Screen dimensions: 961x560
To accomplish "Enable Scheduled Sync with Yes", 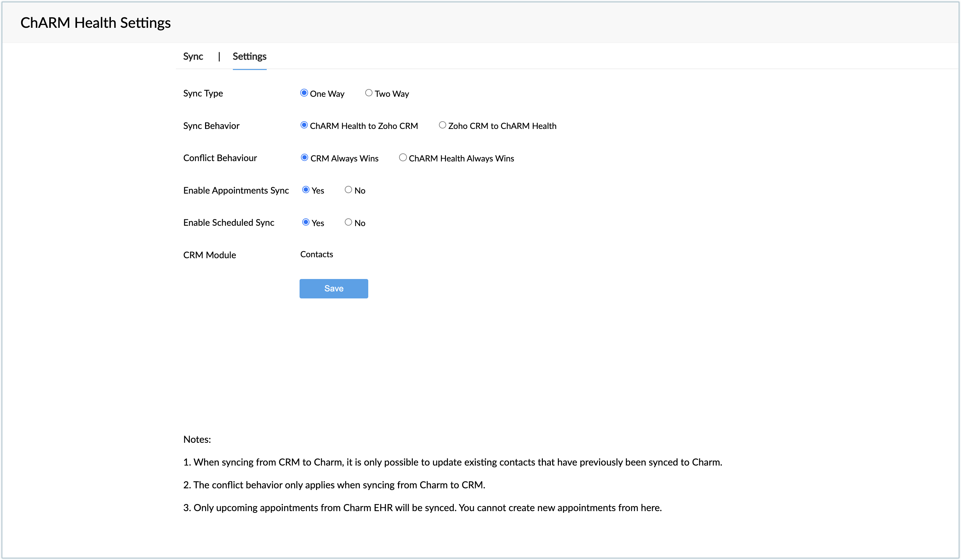I will click(306, 222).
